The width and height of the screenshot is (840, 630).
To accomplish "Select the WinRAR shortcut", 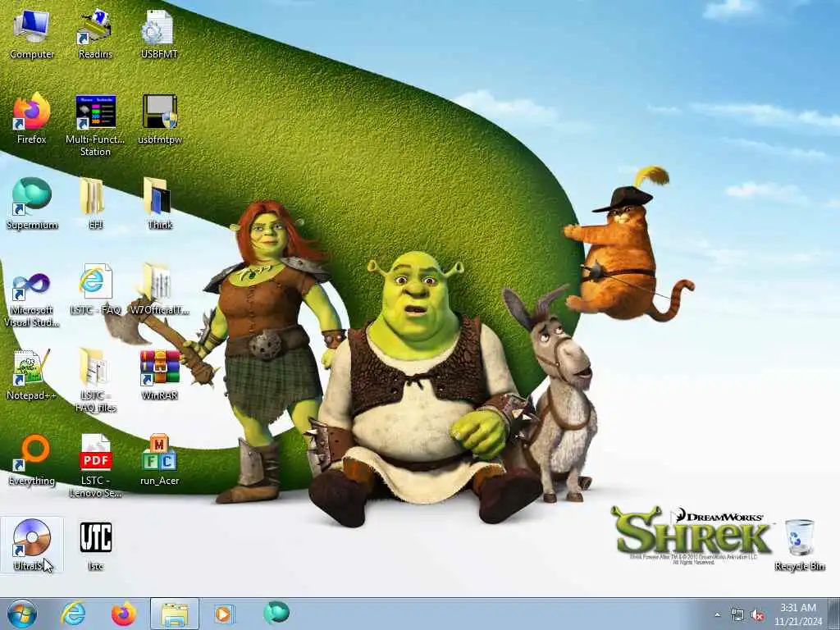I will coord(160,374).
